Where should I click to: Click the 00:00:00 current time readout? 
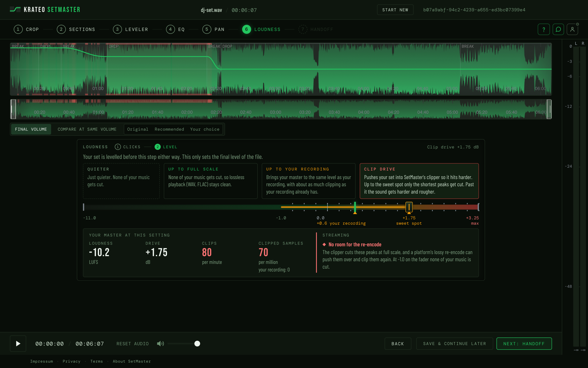tap(50, 344)
